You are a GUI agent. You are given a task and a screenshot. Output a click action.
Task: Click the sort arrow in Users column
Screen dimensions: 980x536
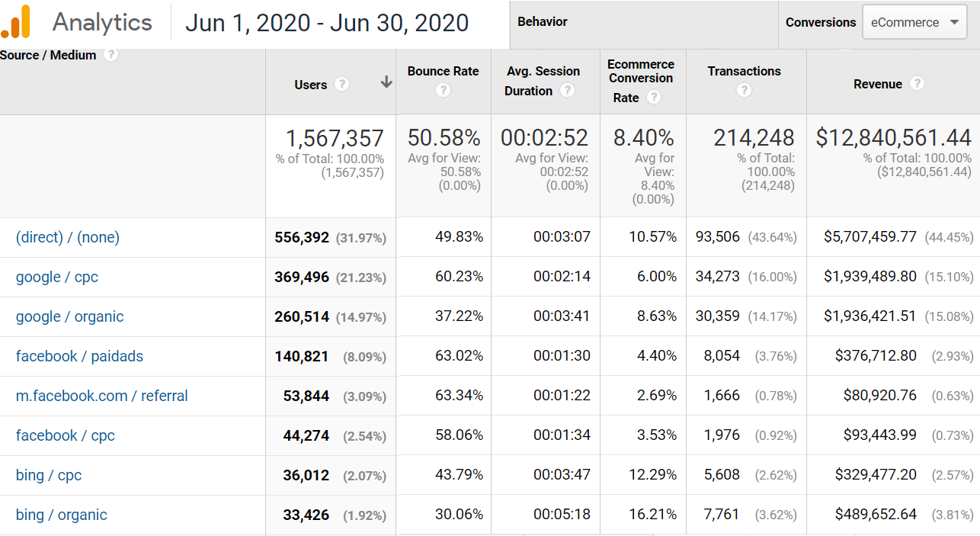386,82
